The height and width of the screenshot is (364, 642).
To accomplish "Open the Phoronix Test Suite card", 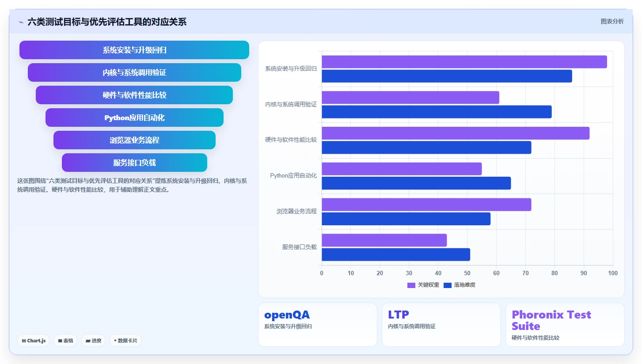I will [x=565, y=325].
